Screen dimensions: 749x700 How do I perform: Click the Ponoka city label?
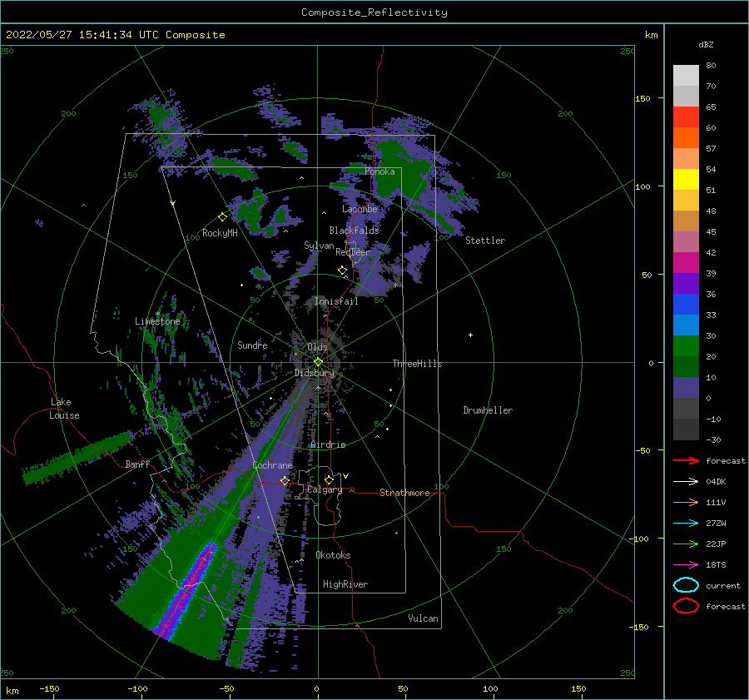(x=379, y=171)
